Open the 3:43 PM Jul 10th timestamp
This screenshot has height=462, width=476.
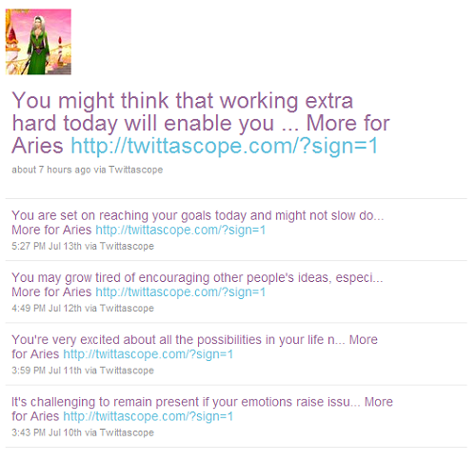[47, 432]
